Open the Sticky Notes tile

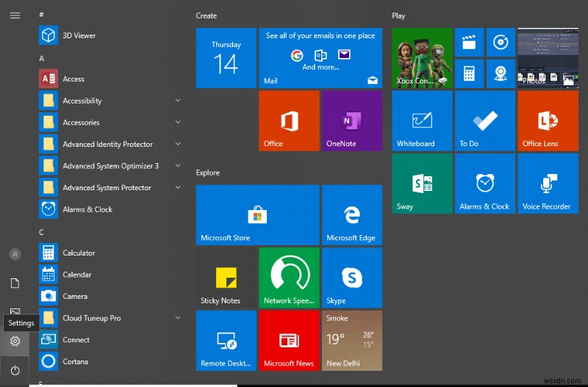pos(226,278)
